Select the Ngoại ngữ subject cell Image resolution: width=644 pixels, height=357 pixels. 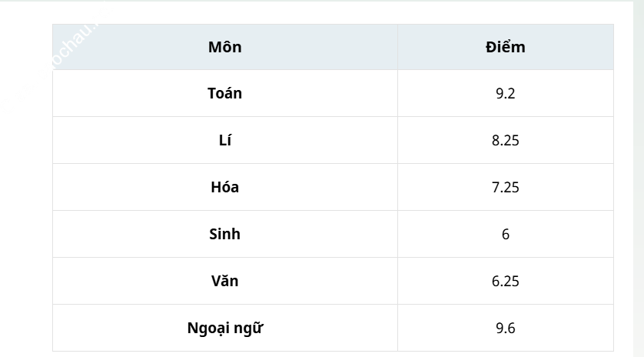pyautogui.click(x=224, y=329)
